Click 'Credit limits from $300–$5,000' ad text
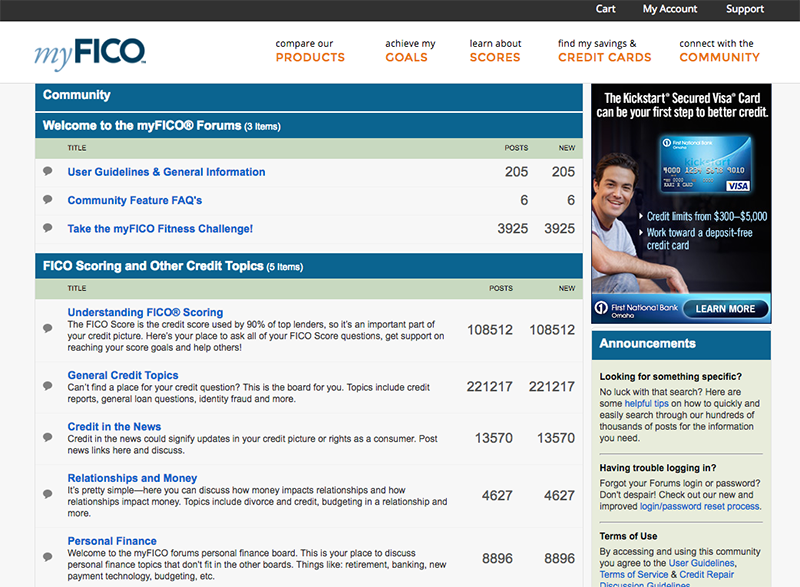 [x=707, y=216]
